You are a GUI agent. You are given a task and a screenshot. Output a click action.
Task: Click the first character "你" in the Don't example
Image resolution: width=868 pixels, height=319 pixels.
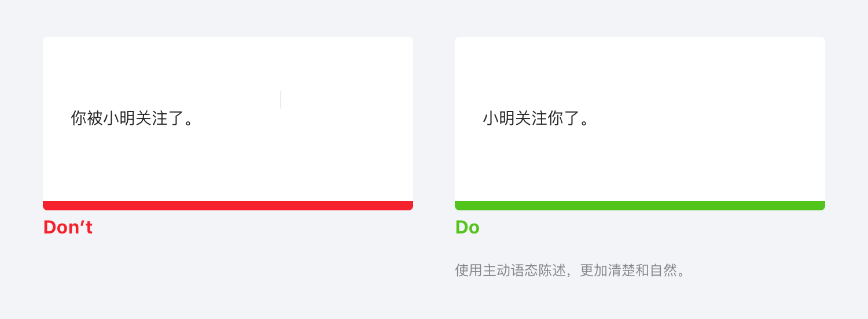point(79,118)
